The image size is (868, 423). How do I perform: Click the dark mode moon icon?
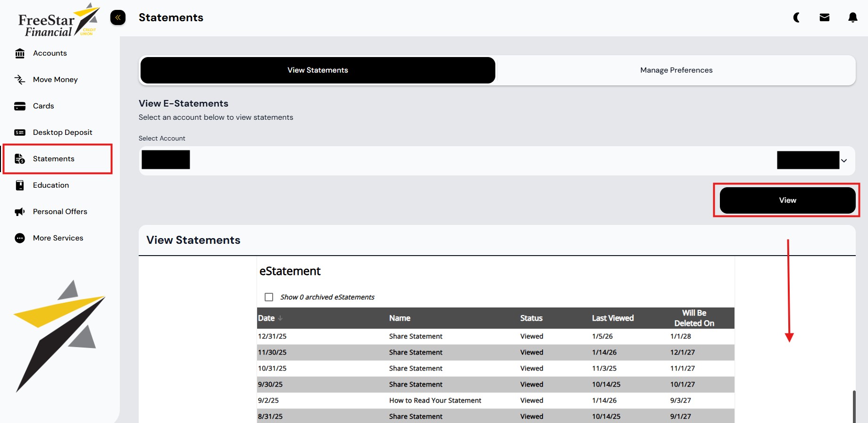pyautogui.click(x=796, y=18)
